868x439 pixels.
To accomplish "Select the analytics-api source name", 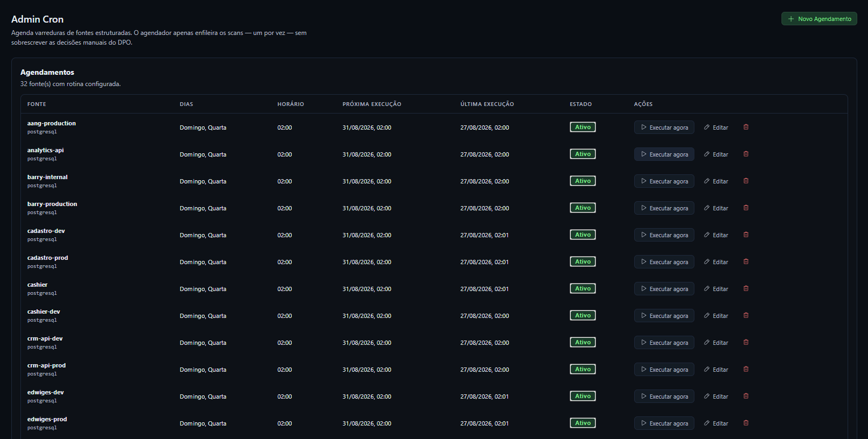I will [46, 150].
